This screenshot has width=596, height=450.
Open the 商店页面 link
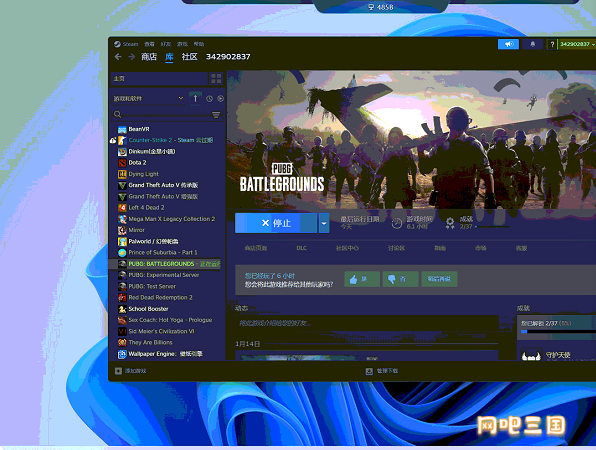[x=256, y=248]
